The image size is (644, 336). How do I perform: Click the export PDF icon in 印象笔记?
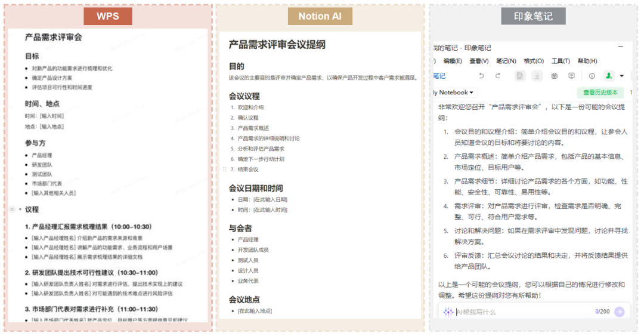click(520, 76)
